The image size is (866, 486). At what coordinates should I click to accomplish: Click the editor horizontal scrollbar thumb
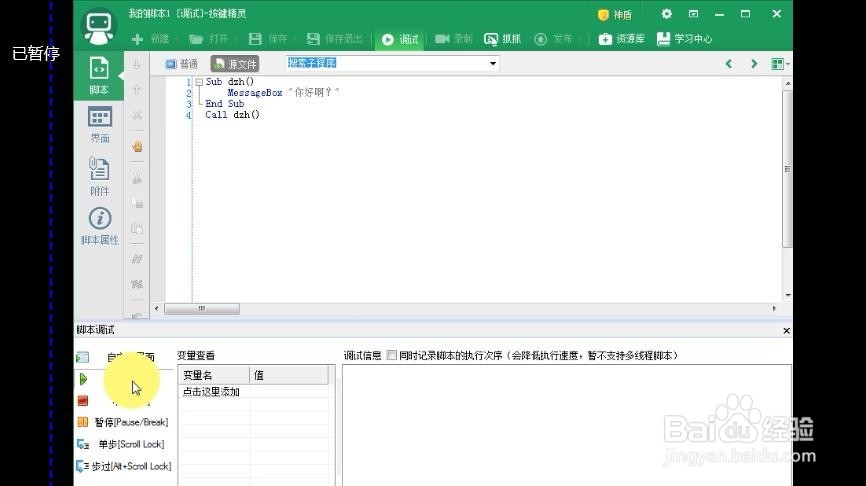[x=202, y=309]
